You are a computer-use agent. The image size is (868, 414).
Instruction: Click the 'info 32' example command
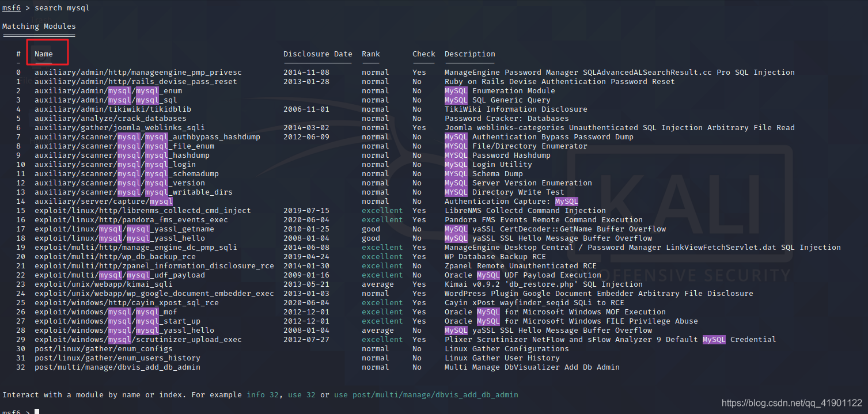click(x=263, y=395)
